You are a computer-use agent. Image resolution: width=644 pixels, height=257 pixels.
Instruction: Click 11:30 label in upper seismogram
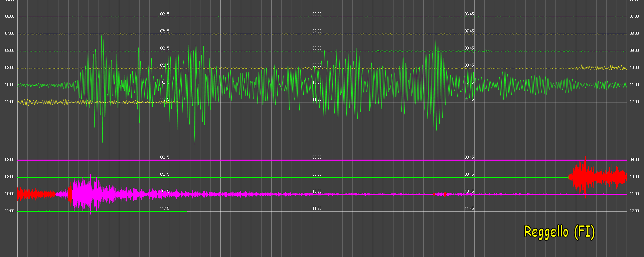coord(317,99)
